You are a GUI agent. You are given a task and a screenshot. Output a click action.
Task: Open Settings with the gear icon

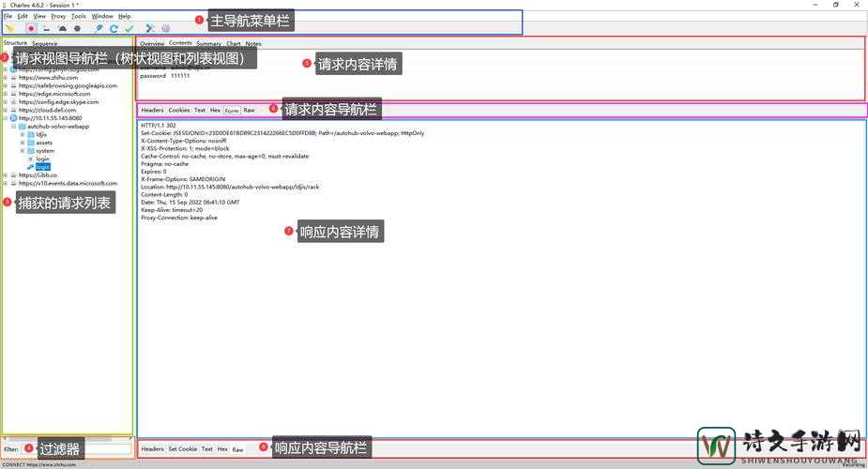[165, 28]
